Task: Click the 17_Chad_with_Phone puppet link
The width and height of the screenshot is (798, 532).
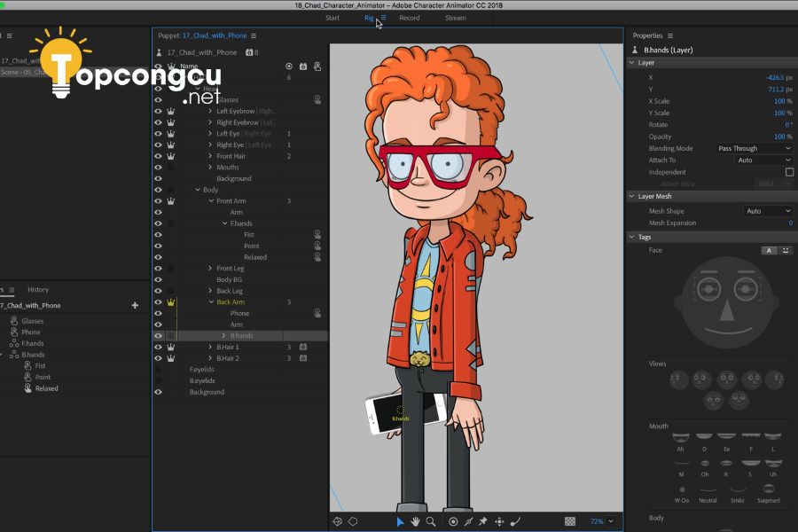Action: 215,35
